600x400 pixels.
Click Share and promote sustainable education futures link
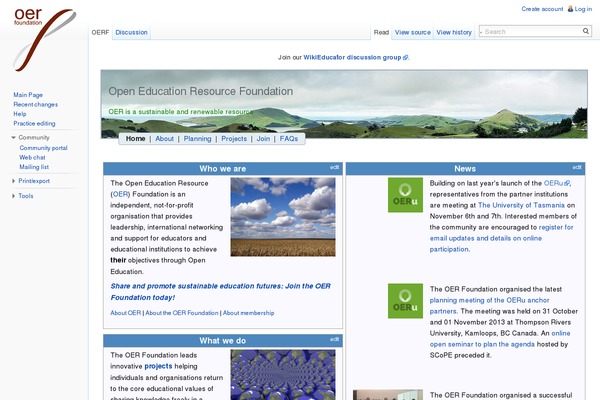pyautogui.click(x=220, y=292)
